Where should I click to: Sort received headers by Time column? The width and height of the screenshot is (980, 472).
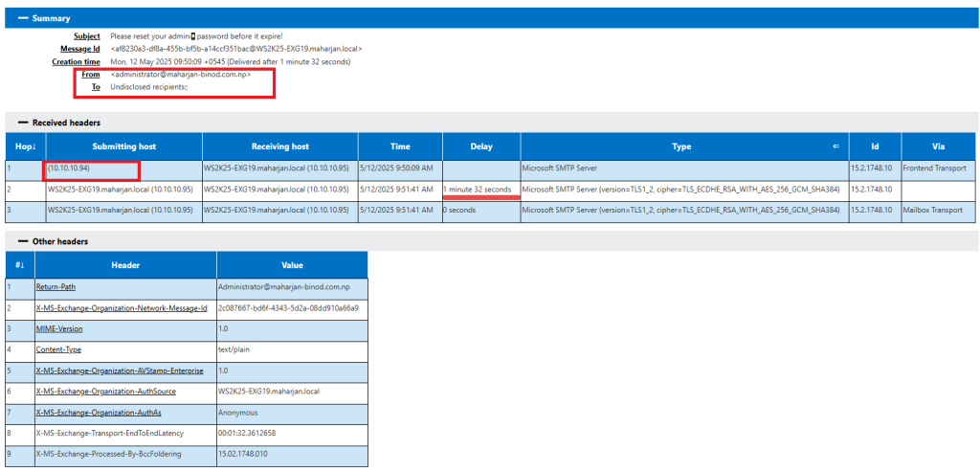(x=400, y=146)
